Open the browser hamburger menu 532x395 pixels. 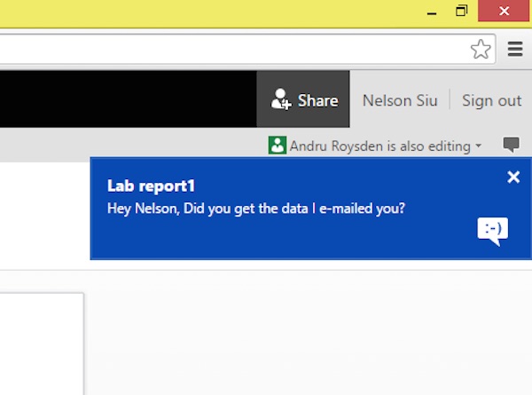(x=515, y=49)
